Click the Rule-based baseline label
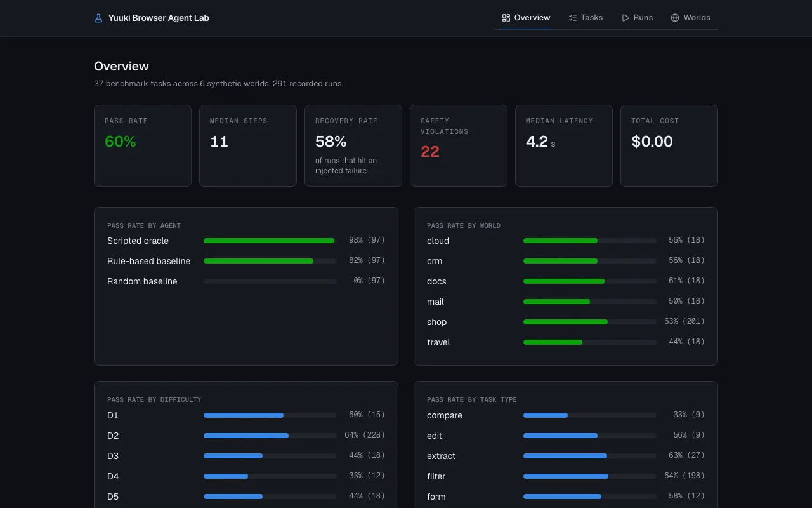812x508 pixels. click(x=148, y=261)
